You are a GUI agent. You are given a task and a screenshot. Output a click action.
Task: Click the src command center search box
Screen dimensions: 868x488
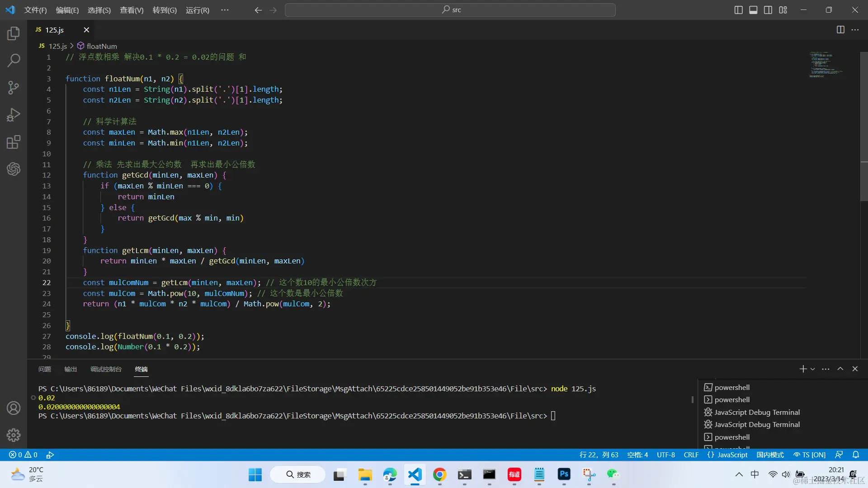450,10
